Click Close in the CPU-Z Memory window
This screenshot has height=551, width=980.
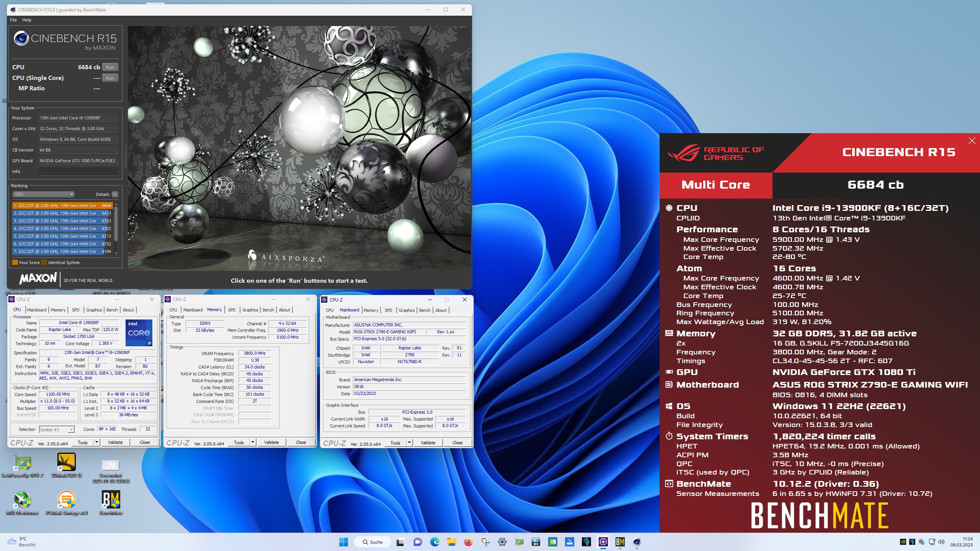(301, 442)
